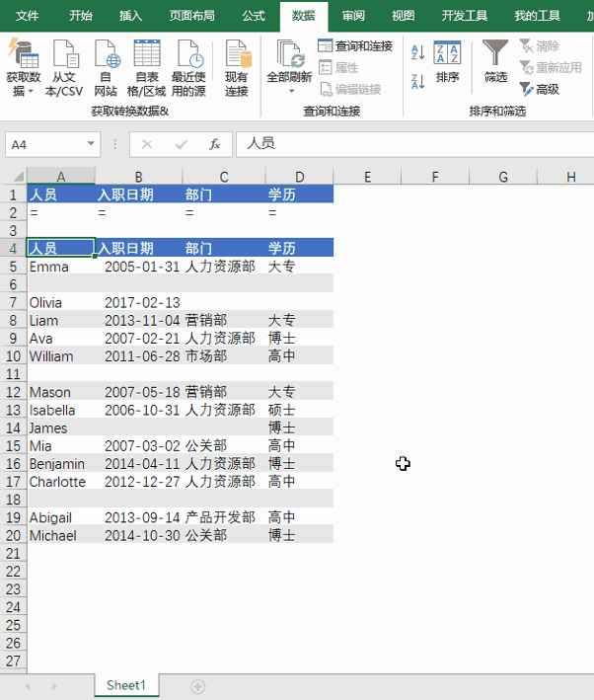Screen dimensions: 594x700
Task: Open the 页面布局 (Page Layout) tab
Action: click(191, 16)
